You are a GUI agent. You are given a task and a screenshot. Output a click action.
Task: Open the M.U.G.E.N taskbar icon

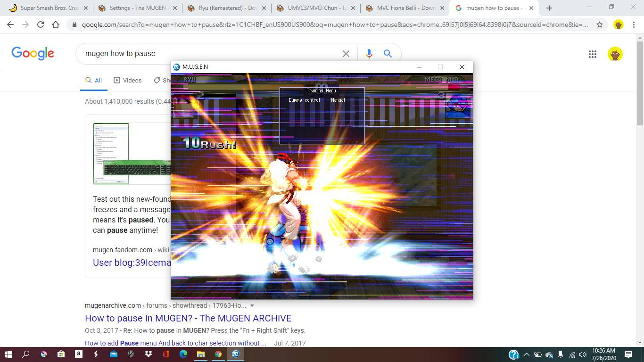pos(236,354)
